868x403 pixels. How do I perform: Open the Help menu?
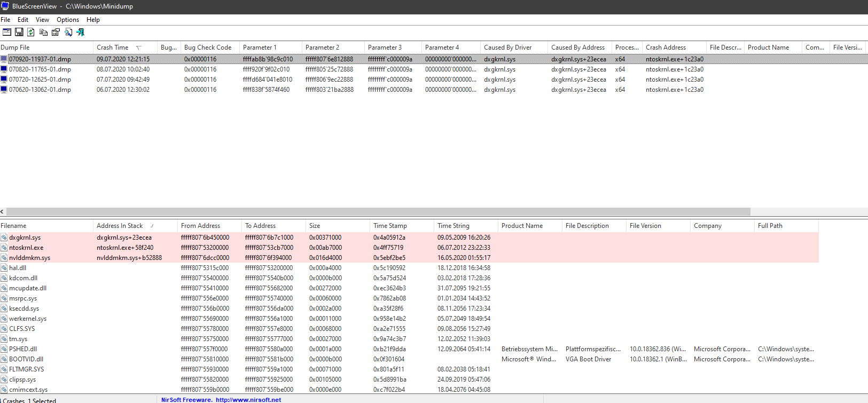[x=93, y=20]
